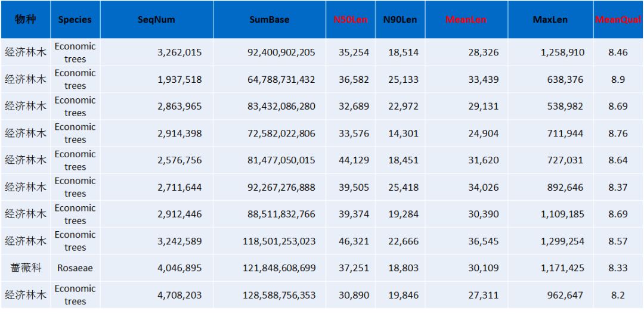
Task: Click the red MeanQual header
Action: click(618, 20)
